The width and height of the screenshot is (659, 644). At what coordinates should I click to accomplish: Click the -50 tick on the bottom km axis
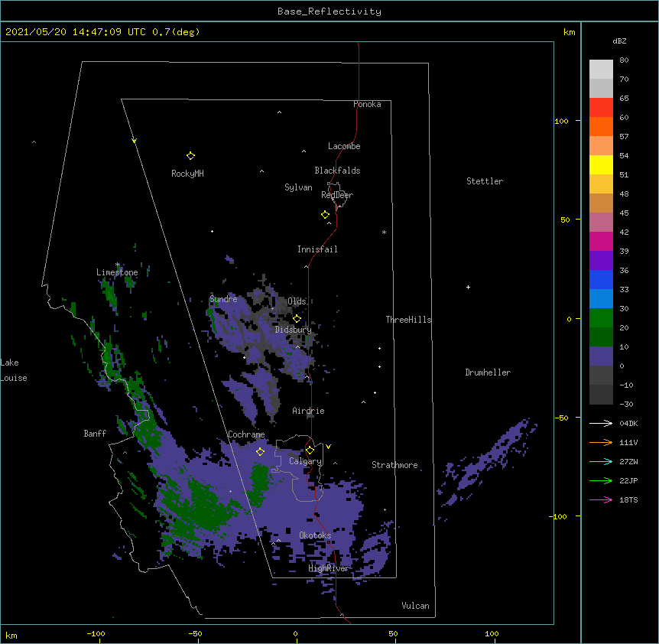195,634
